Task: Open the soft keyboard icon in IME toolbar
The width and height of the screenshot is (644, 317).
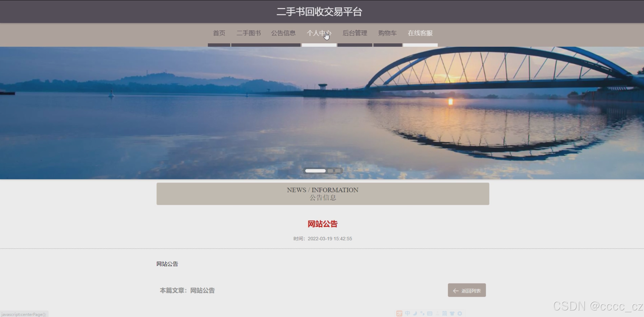Action: (430, 314)
